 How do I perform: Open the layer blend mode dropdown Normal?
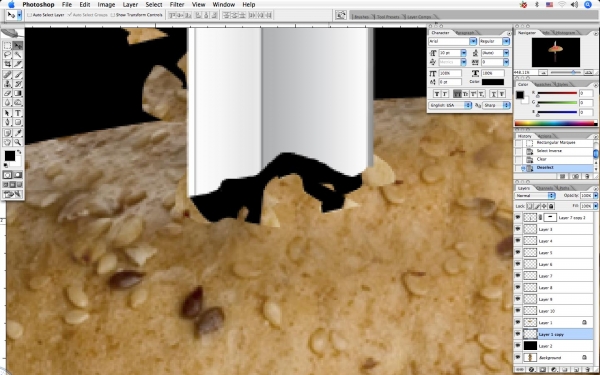click(x=535, y=196)
